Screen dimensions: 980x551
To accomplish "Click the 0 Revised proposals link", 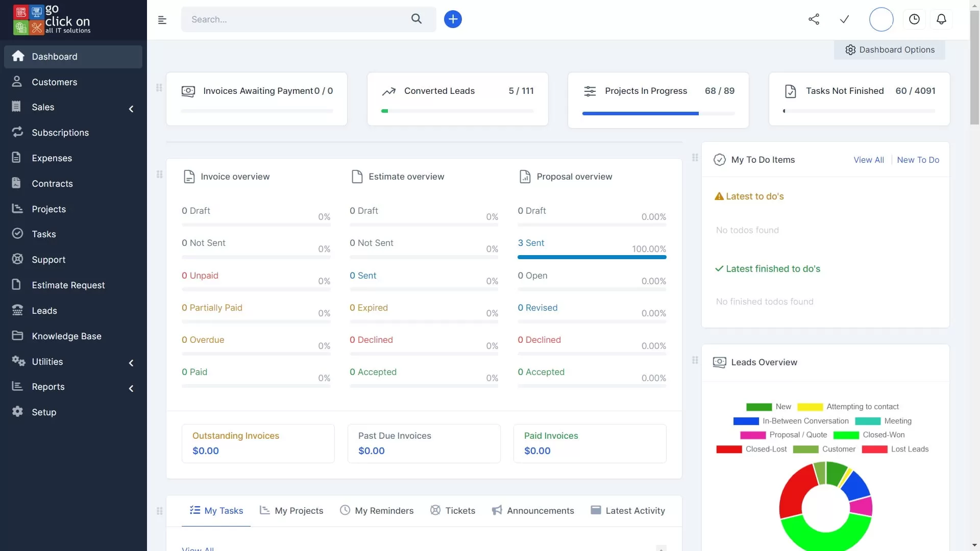I will pyautogui.click(x=537, y=308).
